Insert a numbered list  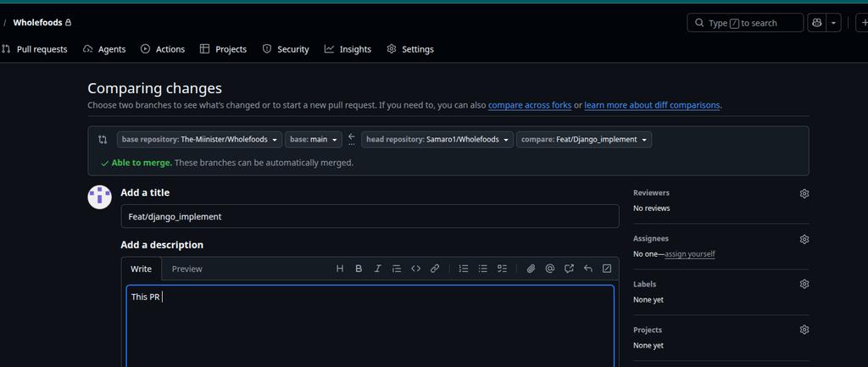point(464,269)
